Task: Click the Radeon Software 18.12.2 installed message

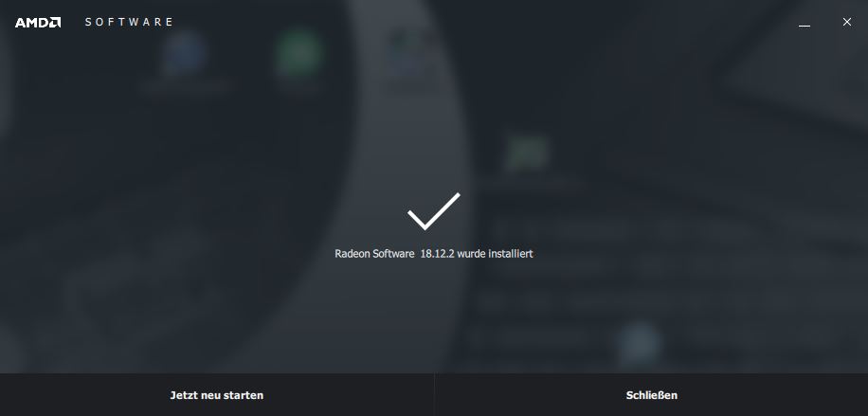Action: pyautogui.click(x=434, y=254)
